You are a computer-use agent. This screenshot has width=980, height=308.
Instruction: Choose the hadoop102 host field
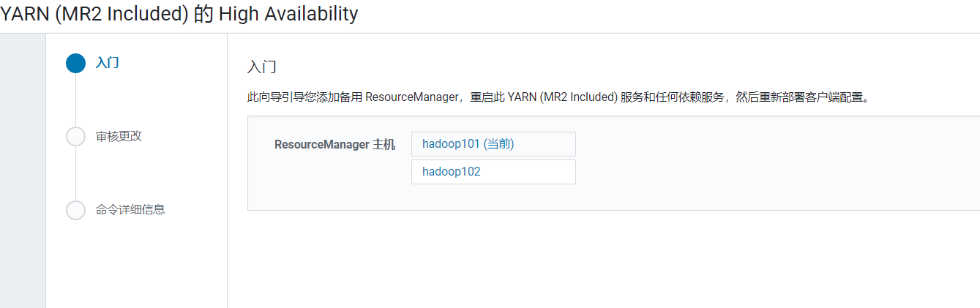493,172
